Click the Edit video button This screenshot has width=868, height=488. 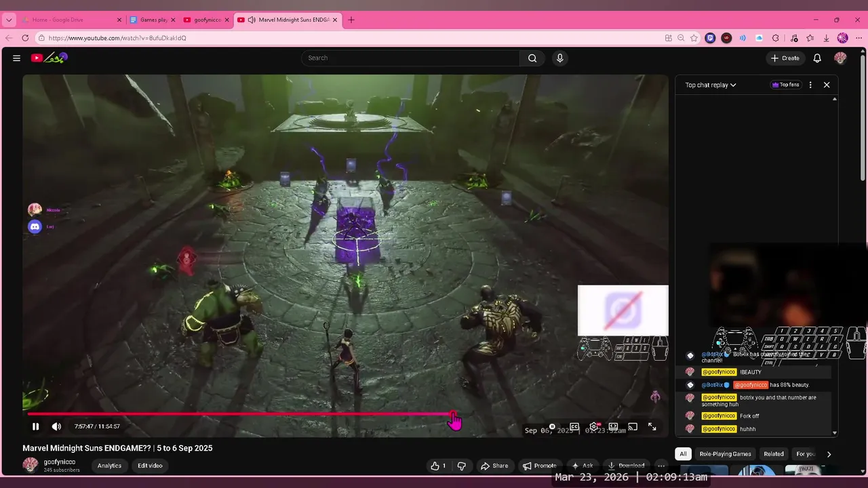[150, 466]
